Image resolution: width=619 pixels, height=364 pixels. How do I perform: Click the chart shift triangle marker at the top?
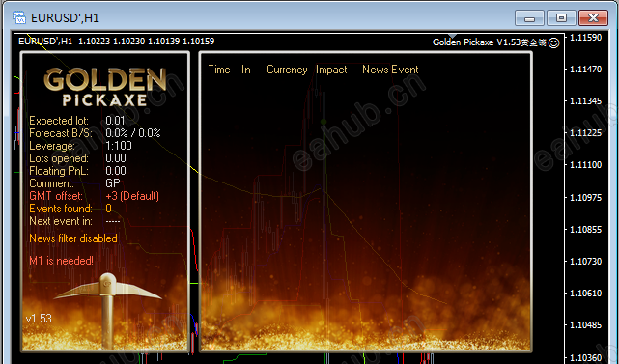click(452, 37)
